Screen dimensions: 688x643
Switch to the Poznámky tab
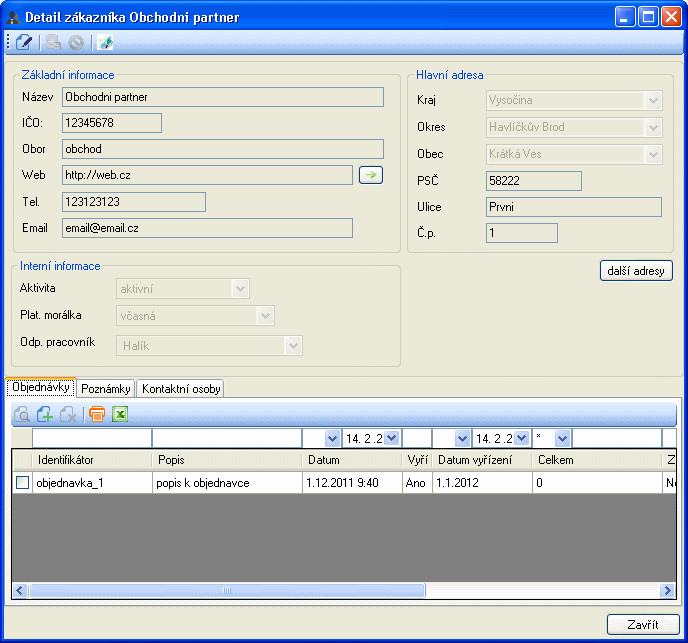[x=106, y=389]
